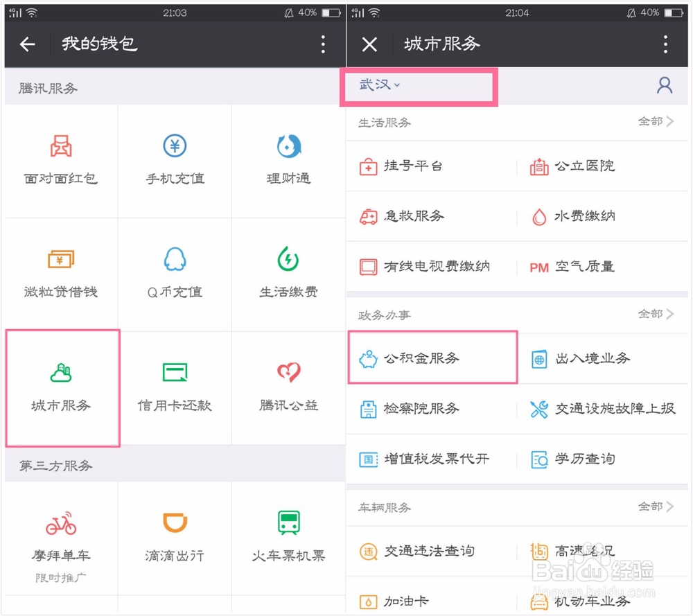Open the user profile icon in 城市服务
Image resolution: width=693 pixels, height=616 pixels.
(665, 85)
